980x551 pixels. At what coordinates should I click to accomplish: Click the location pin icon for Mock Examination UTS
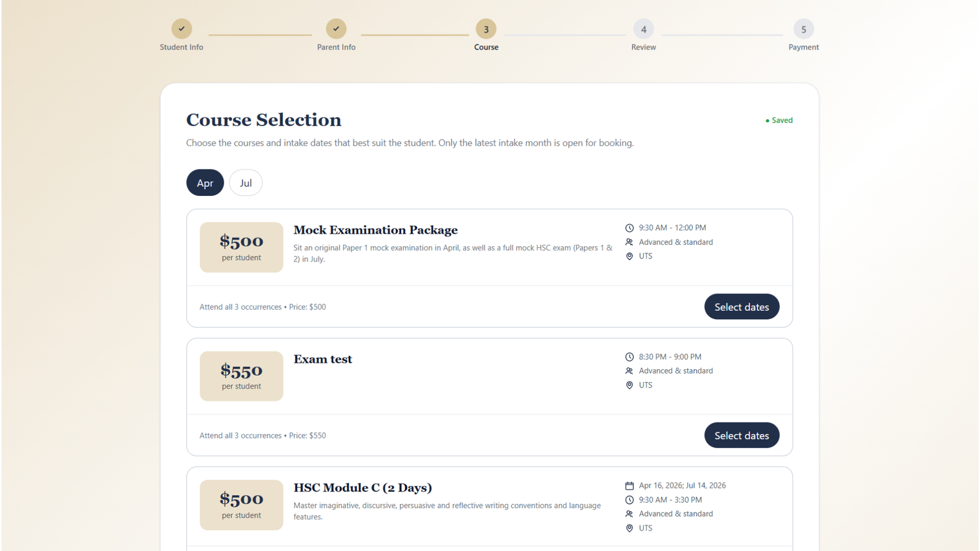point(629,257)
